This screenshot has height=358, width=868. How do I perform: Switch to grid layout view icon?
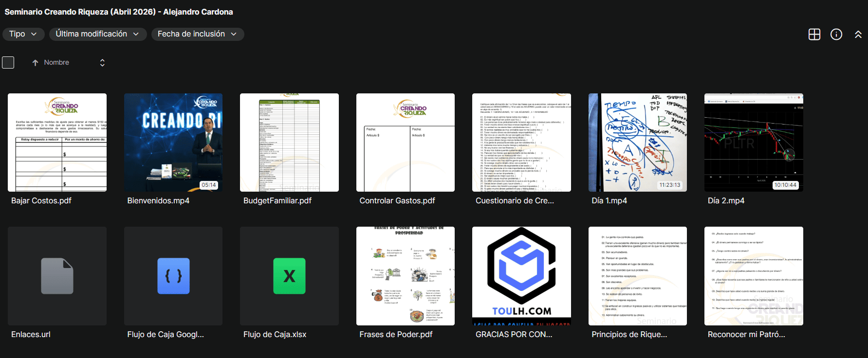tap(814, 34)
